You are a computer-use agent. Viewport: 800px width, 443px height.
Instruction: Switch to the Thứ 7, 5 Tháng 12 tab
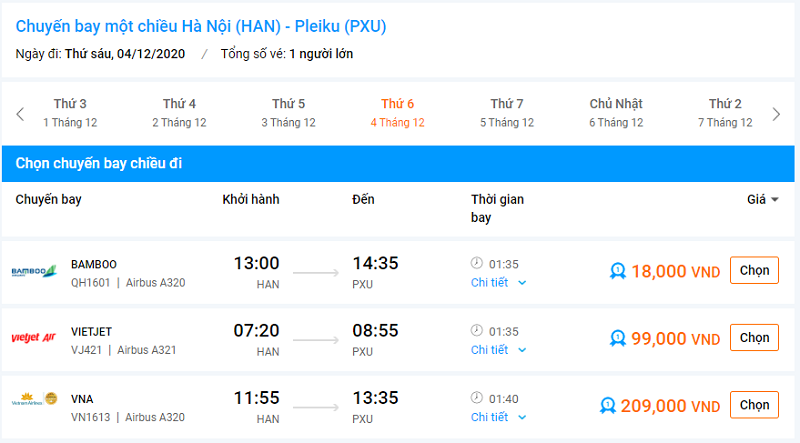point(507,113)
